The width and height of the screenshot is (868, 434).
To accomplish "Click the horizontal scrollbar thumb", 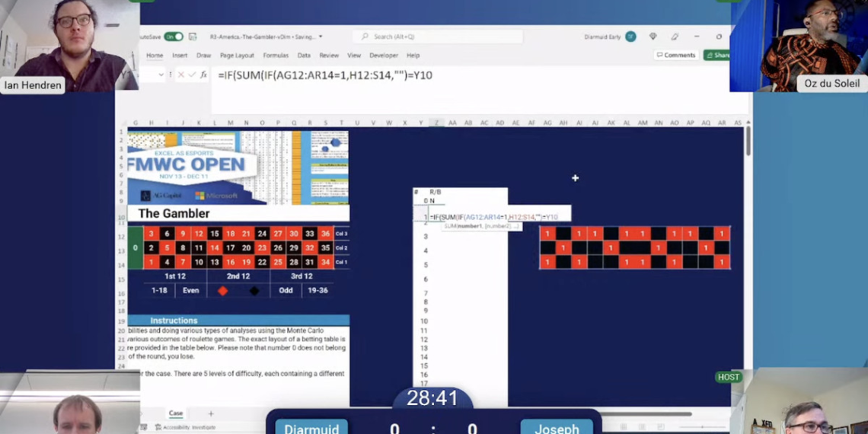I will (x=646, y=413).
